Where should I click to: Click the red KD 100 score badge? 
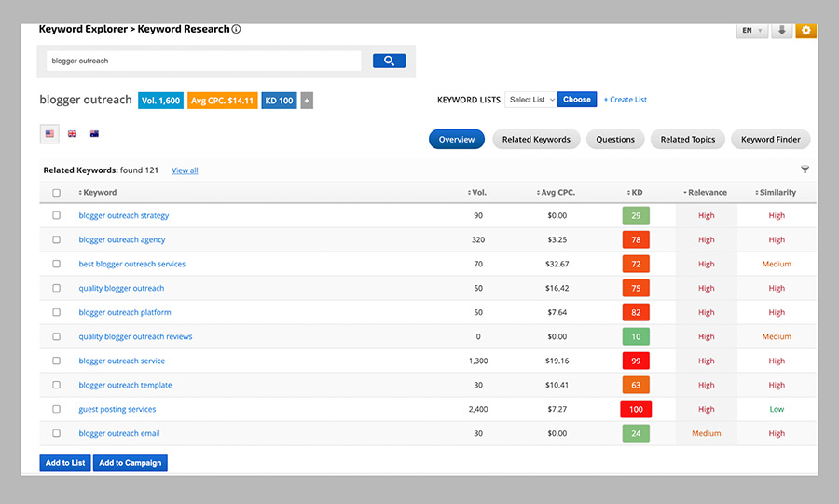(x=636, y=409)
